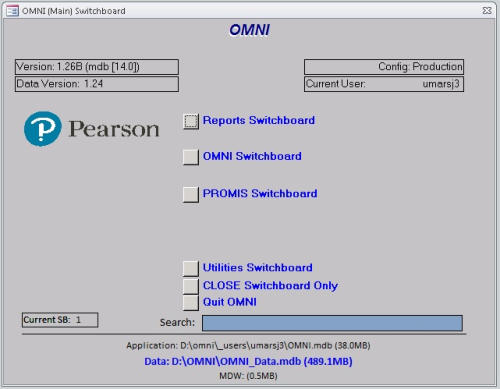The width and height of the screenshot is (500, 389).
Task: Click the Current SB: 1 field
Action: click(x=60, y=320)
